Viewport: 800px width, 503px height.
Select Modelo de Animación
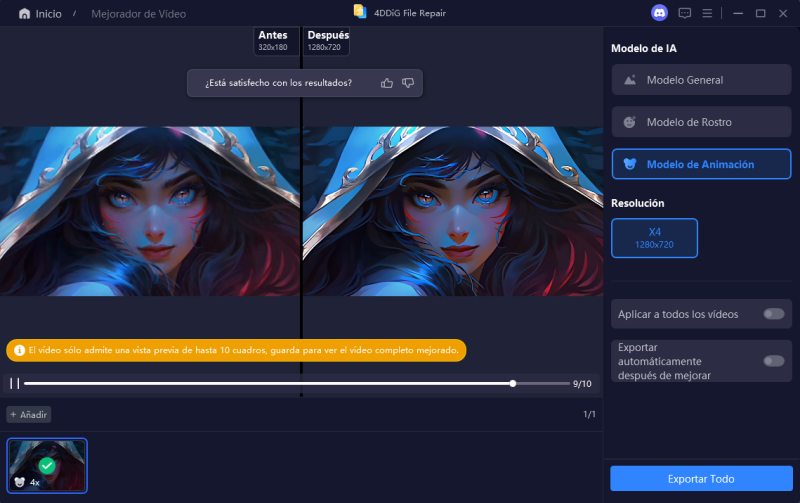[x=702, y=164]
